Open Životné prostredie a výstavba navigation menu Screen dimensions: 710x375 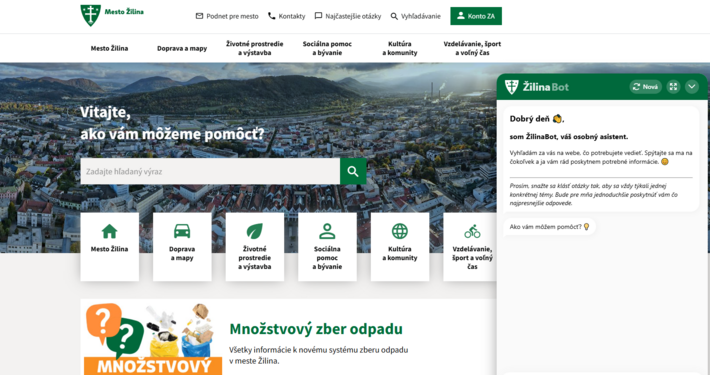coord(254,48)
